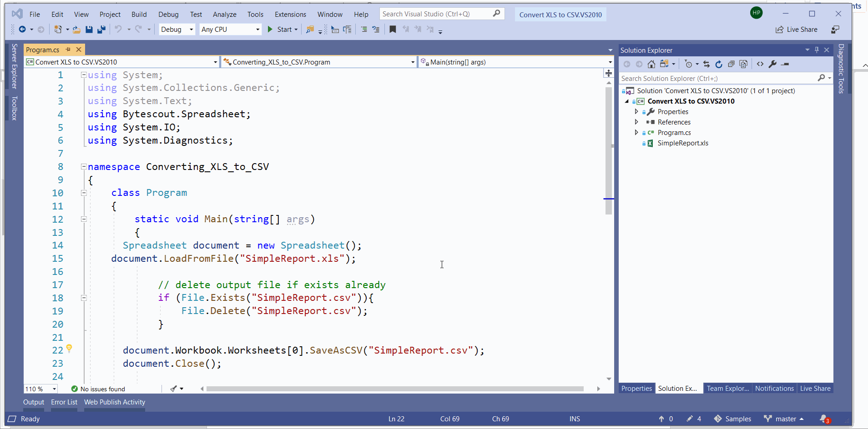Open the Analyze menu
This screenshot has height=429, width=868.
click(x=224, y=14)
